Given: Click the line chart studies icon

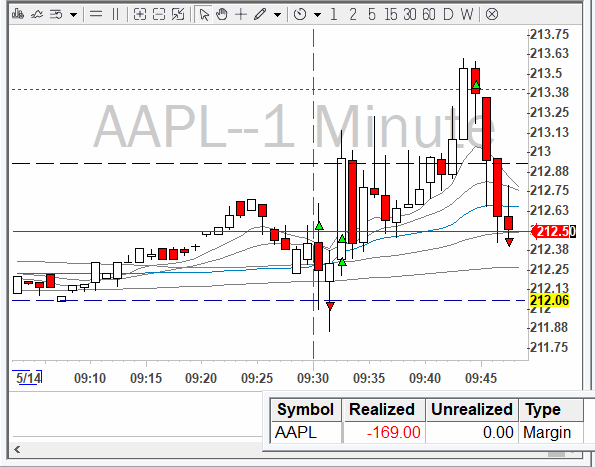Looking at the screenshot, I should pyautogui.click(x=37, y=14).
